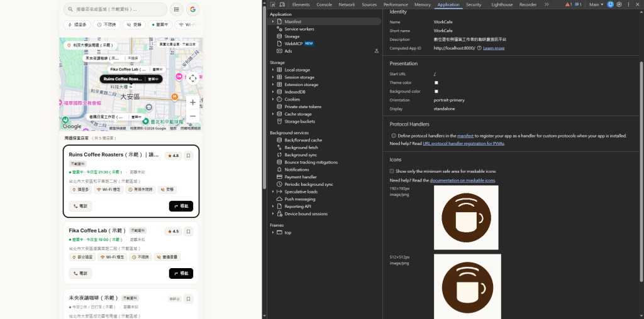Open documentation on maskable icons link
The image size is (644, 319).
[x=462, y=180]
